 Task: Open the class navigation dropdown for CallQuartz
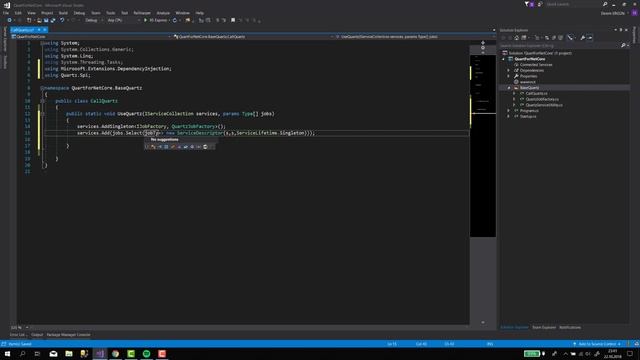tap(253, 37)
